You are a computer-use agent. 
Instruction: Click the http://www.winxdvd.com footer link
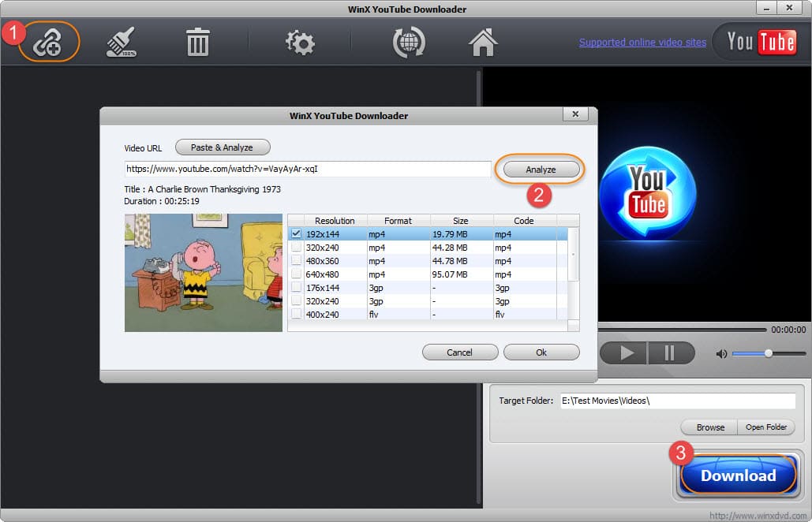click(x=758, y=515)
